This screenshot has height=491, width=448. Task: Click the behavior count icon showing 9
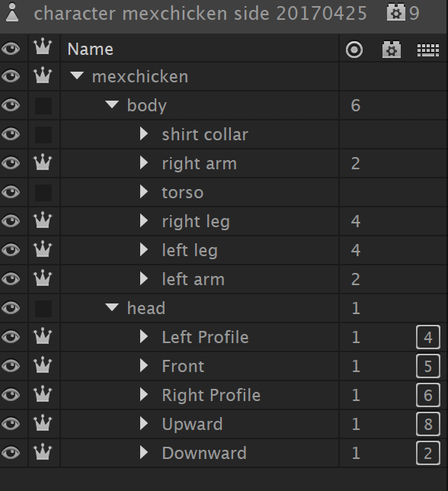click(x=403, y=13)
